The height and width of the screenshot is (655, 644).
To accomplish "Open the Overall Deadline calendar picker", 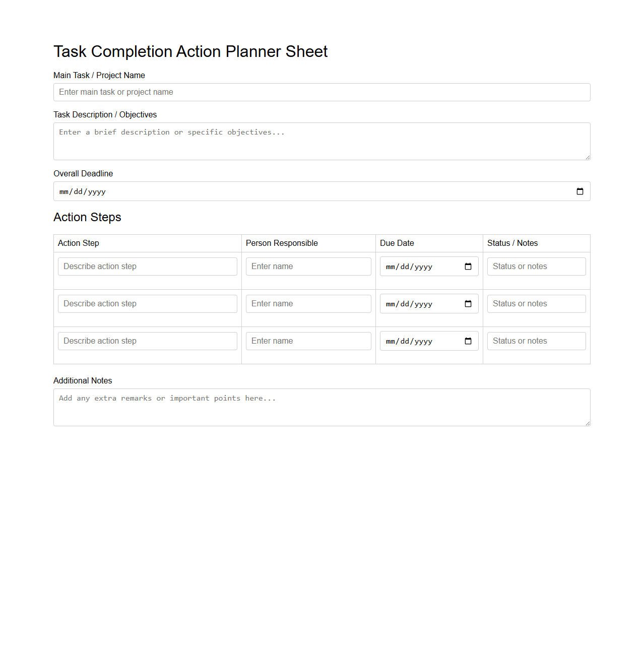I will tap(579, 191).
